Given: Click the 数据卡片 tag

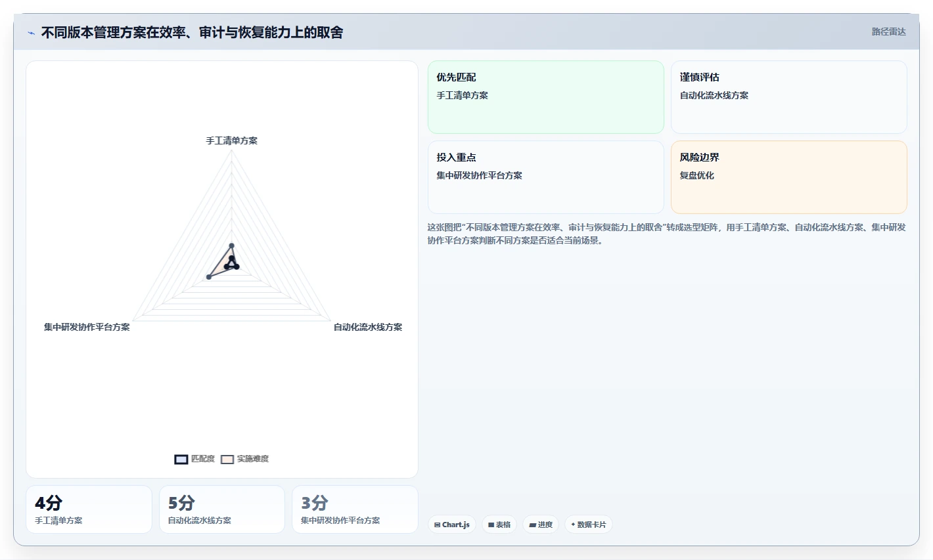Looking at the screenshot, I should coord(588,525).
